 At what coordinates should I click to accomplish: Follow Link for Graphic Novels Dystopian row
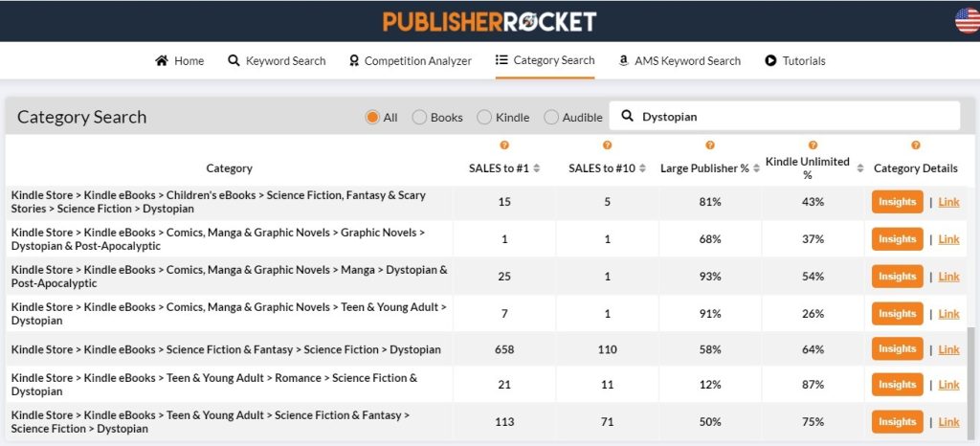click(948, 239)
